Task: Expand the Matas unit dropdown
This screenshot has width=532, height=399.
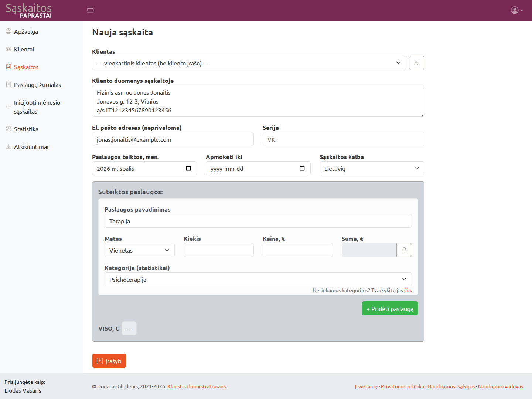Action: click(140, 250)
